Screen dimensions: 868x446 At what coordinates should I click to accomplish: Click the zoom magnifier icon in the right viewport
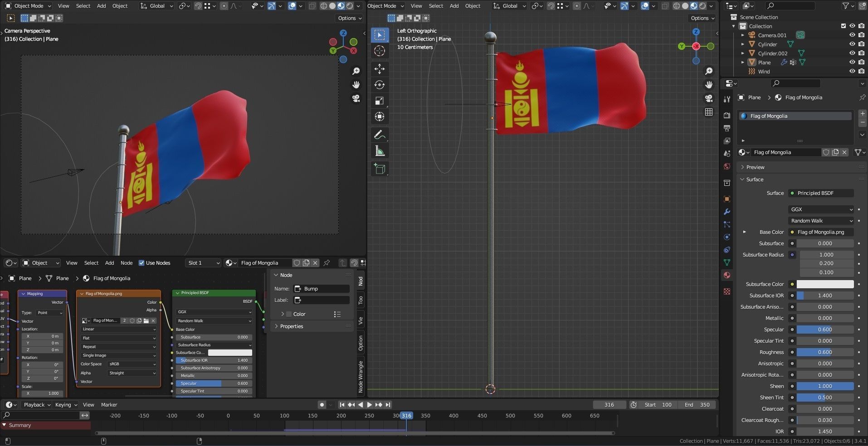pos(709,71)
